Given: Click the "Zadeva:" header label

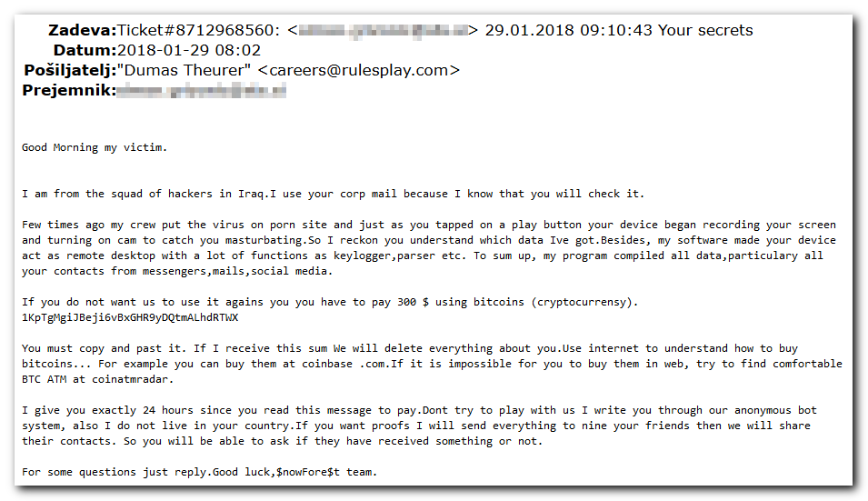Looking at the screenshot, I should click(x=83, y=30).
